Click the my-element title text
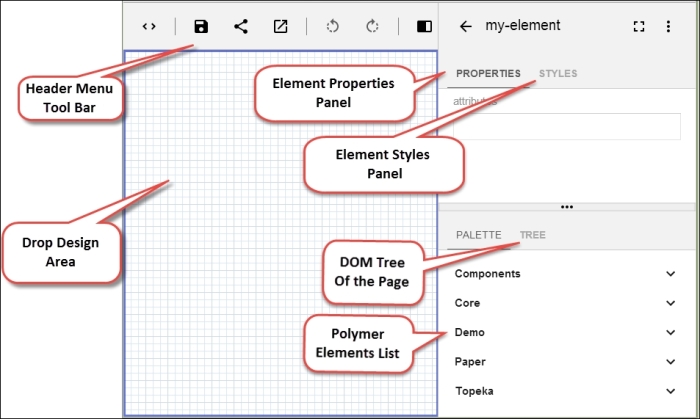Viewport: 700px width, 419px height. tap(523, 25)
